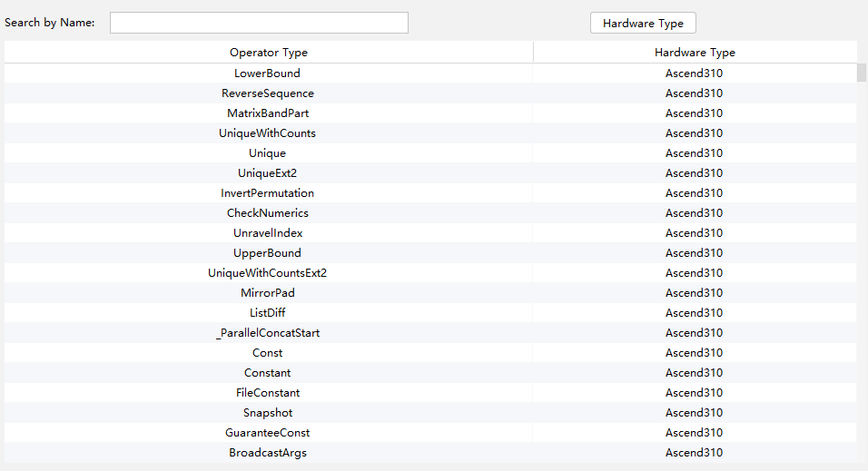The width and height of the screenshot is (868, 471).
Task: Click Ascend310 cell in UniqueExt2 row
Action: coord(695,173)
